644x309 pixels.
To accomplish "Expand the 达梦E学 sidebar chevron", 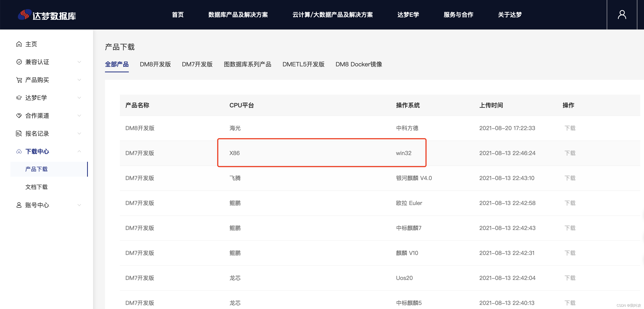I will 79,98.
